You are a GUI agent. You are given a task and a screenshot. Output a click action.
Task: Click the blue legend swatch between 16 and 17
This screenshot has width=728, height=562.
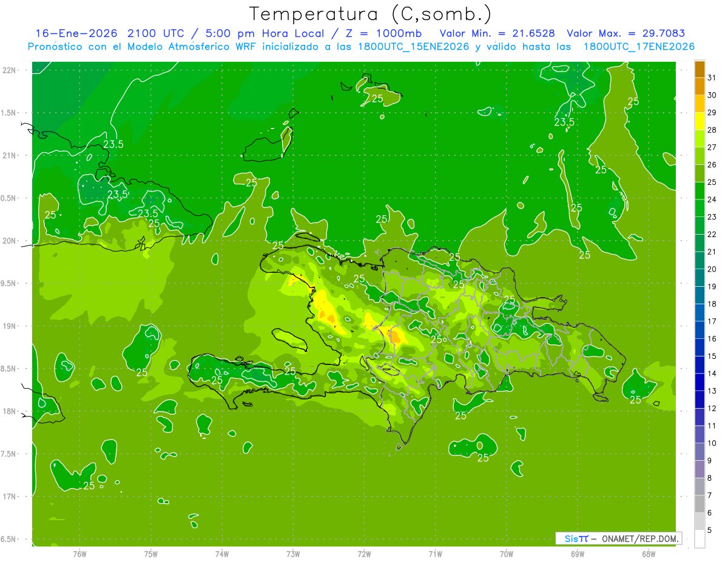(699, 330)
